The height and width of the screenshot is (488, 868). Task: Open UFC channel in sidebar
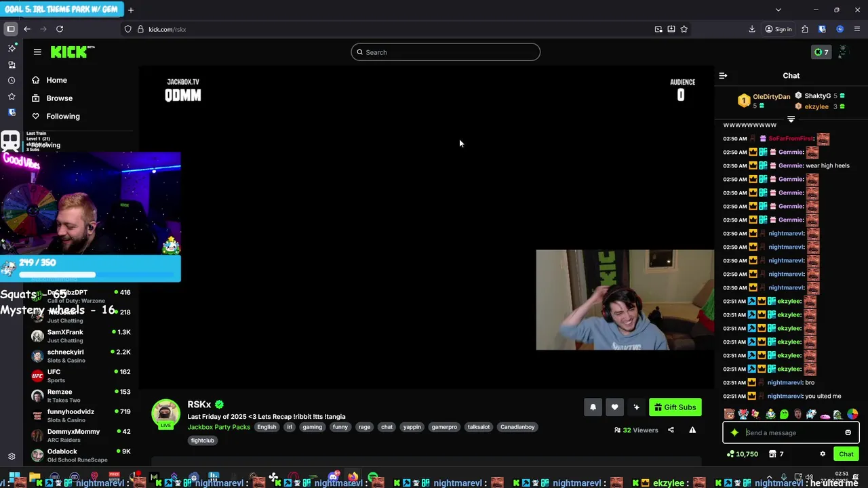click(81, 375)
